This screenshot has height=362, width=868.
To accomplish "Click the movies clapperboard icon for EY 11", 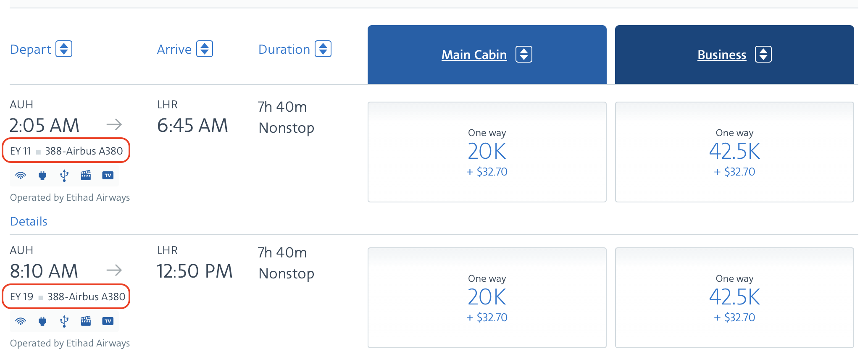I will tap(86, 176).
